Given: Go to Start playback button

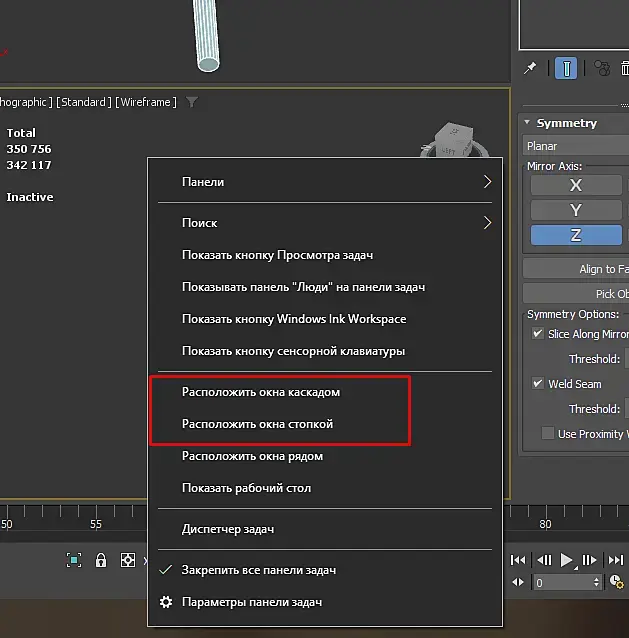Looking at the screenshot, I should point(518,560).
